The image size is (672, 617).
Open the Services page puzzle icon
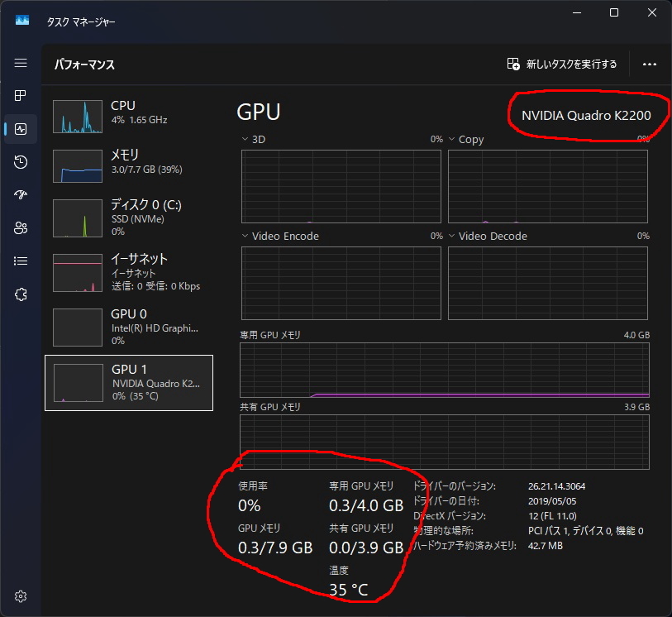coord(21,294)
